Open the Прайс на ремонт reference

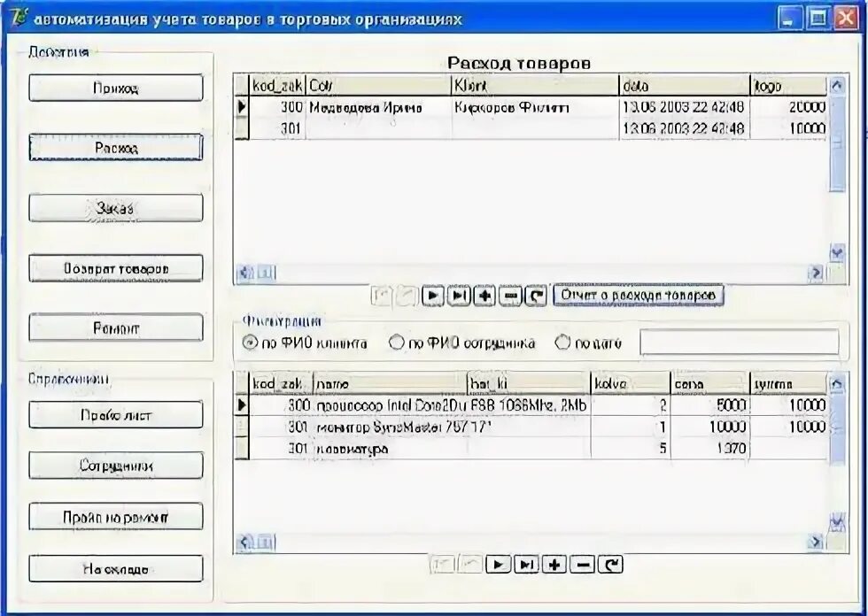tap(116, 517)
